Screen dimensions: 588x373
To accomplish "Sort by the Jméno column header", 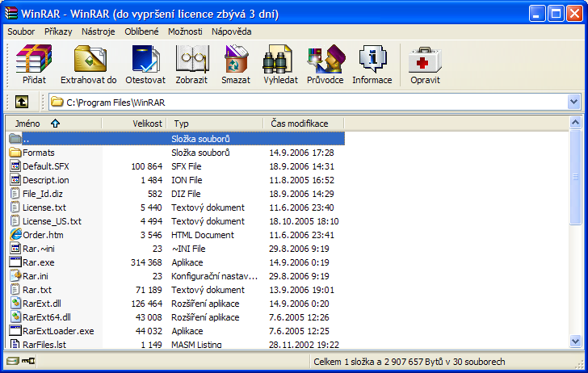I will [x=53, y=124].
